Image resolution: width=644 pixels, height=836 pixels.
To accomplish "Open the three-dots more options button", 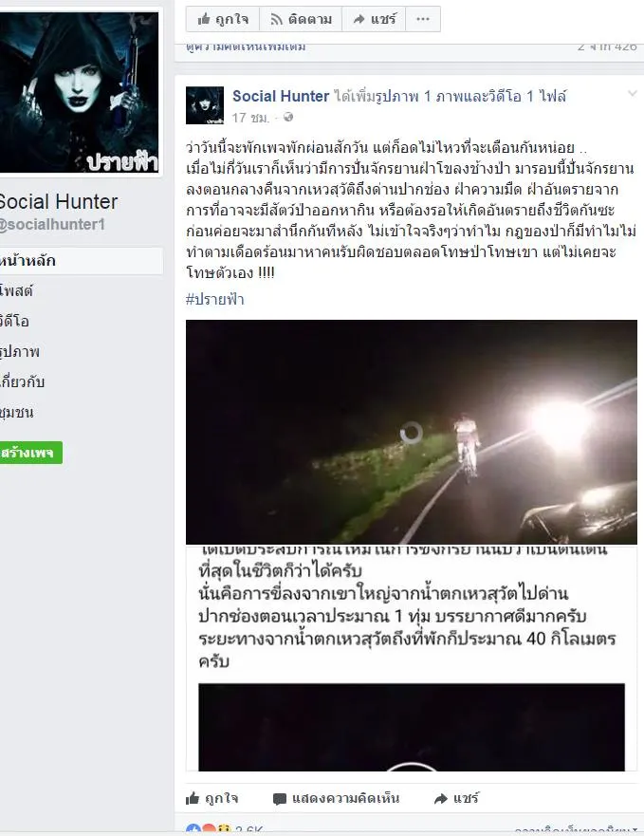I will (x=423, y=19).
